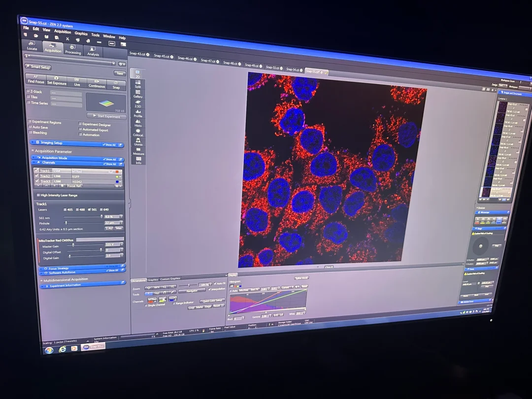Expand the Experiment Information section
Screen dimensions: 532x399
pos(42,286)
